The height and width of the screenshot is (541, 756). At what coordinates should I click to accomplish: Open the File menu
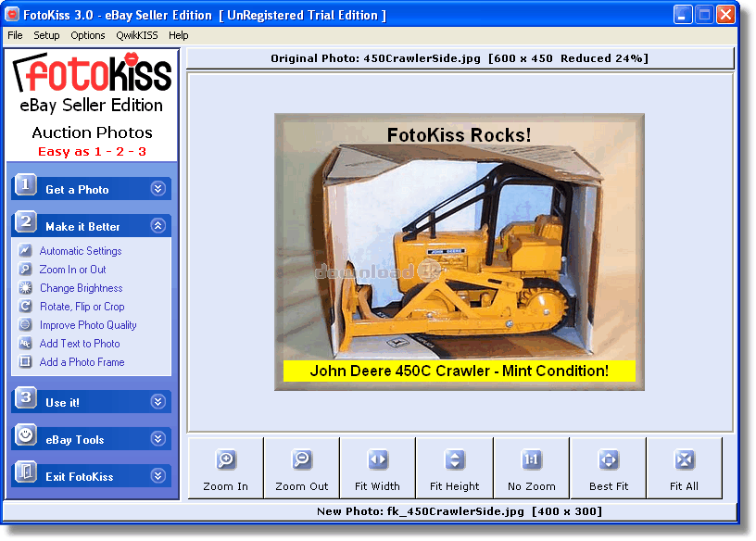coord(15,35)
